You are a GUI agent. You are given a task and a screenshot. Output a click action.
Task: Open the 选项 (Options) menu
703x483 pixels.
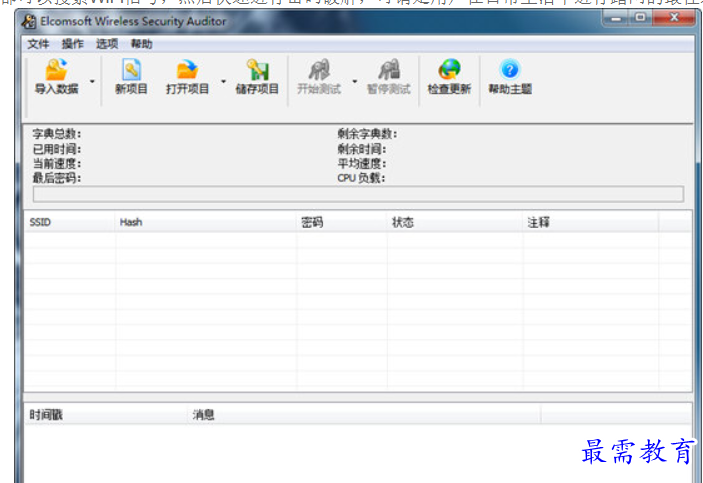click(x=107, y=44)
